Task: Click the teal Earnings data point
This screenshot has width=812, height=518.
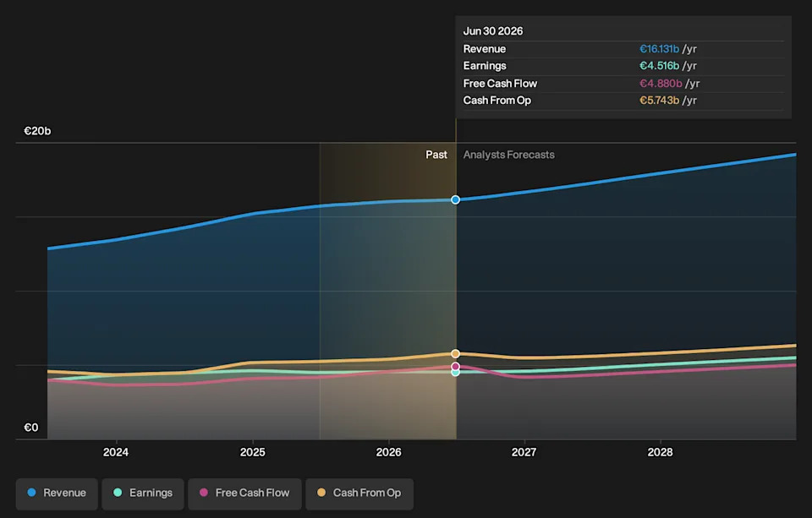Action: 455,373
